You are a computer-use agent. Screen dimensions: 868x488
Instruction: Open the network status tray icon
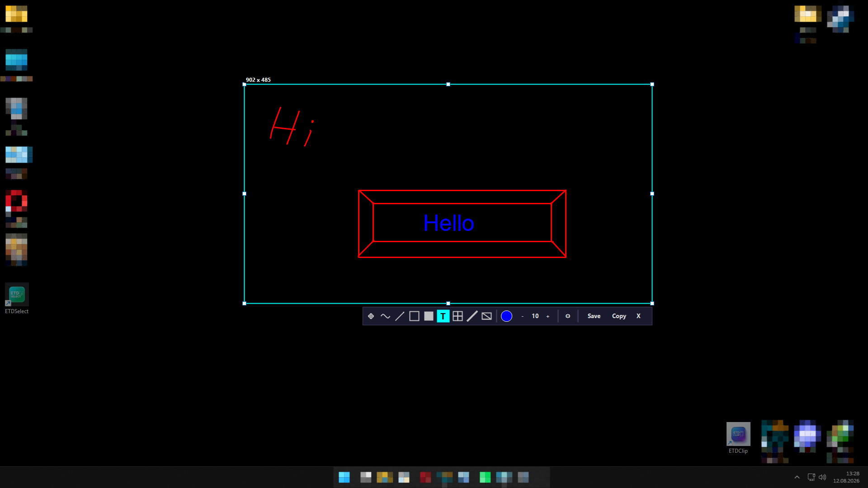811,477
